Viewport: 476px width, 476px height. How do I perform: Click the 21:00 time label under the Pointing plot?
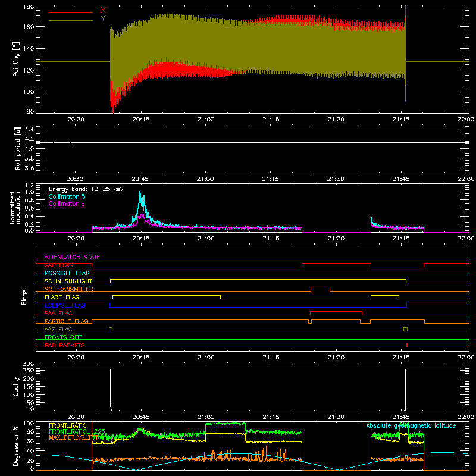[x=205, y=120]
